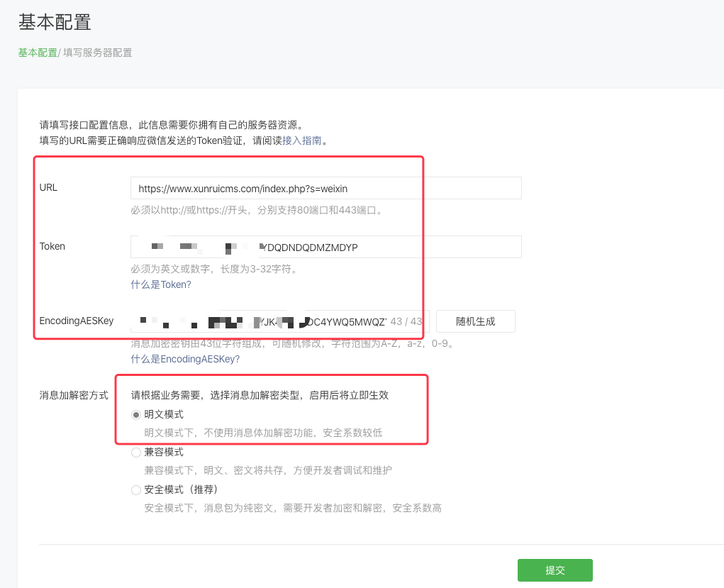Click the 请根据业务需要，选择消息加解密类型 instruction
The height and width of the screenshot is (588, 724).
[x=260, y=395]
